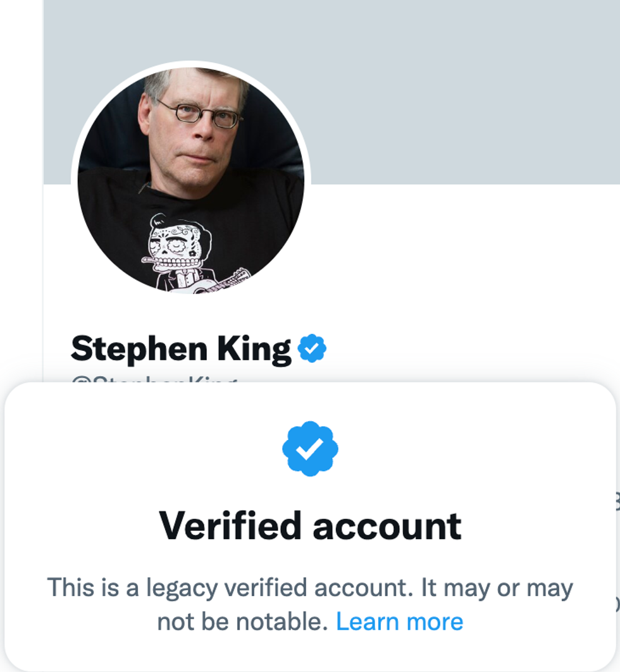Click the large verified checkmark in the popup
Image resolution: width=620 pixels, height=672 pixels.
[310, 449]
